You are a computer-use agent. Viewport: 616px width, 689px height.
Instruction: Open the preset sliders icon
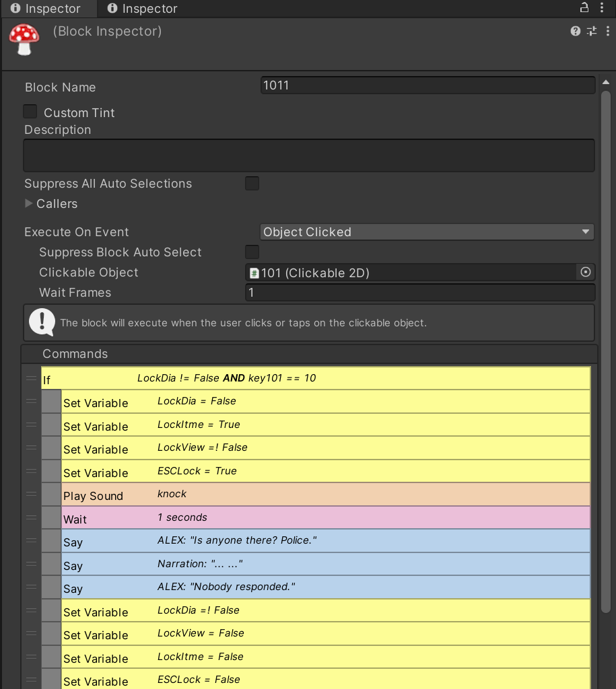[x=592, y=31]
